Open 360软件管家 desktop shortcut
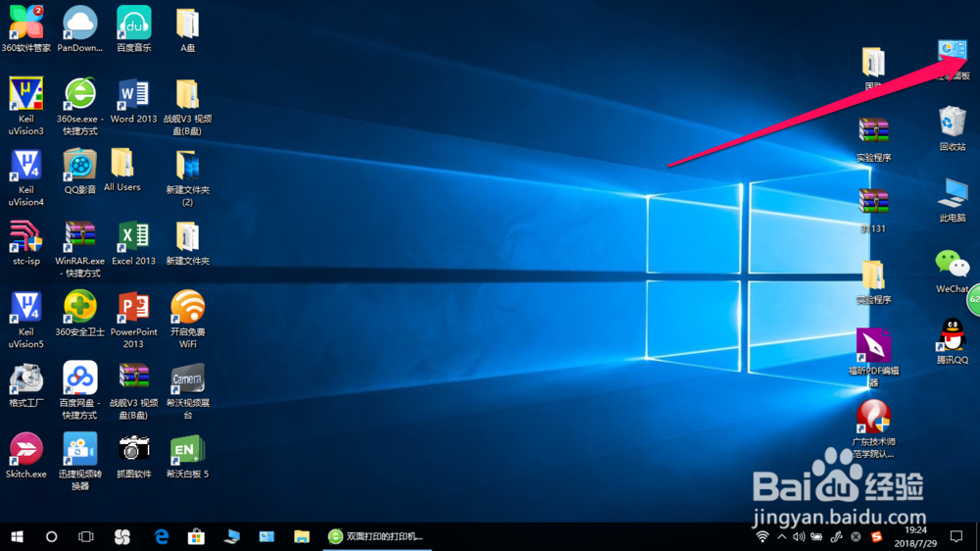Viewport: 980px width, 551px height. point(26,23)
